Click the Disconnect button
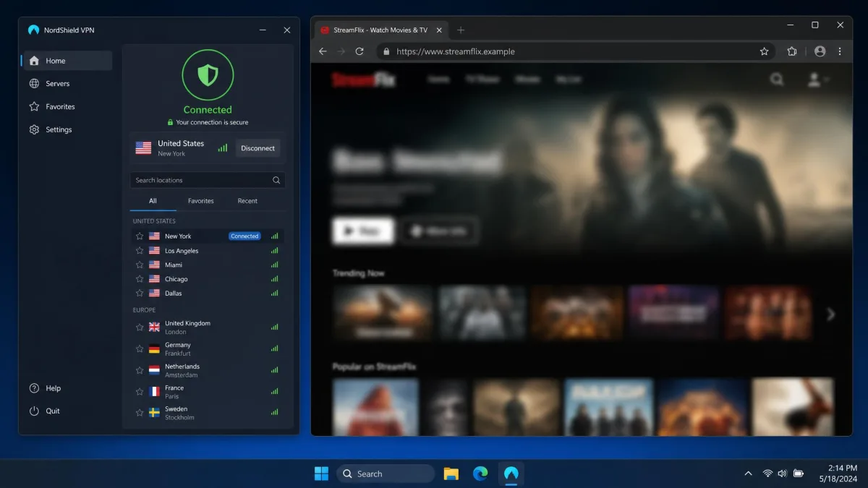This screenshot has width=868, height=488. (x=258, y=148)
